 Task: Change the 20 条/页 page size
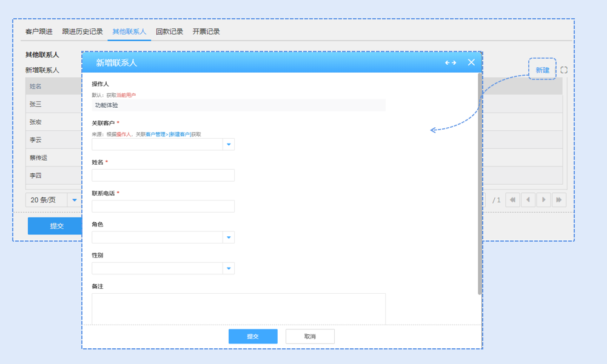tap(74, 200)
